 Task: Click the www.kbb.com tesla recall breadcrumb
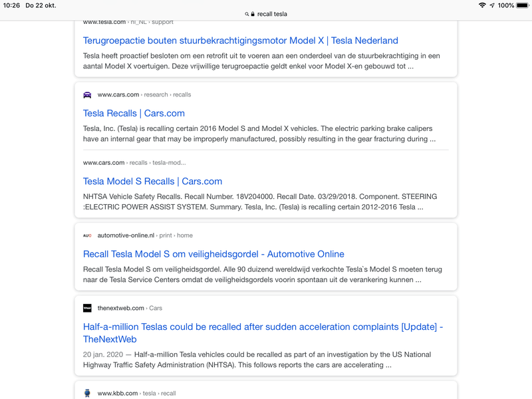click(x=136, y=393)
